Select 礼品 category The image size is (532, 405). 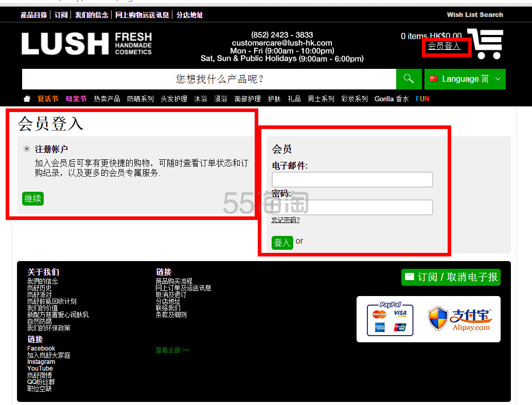tap(294, 99)
